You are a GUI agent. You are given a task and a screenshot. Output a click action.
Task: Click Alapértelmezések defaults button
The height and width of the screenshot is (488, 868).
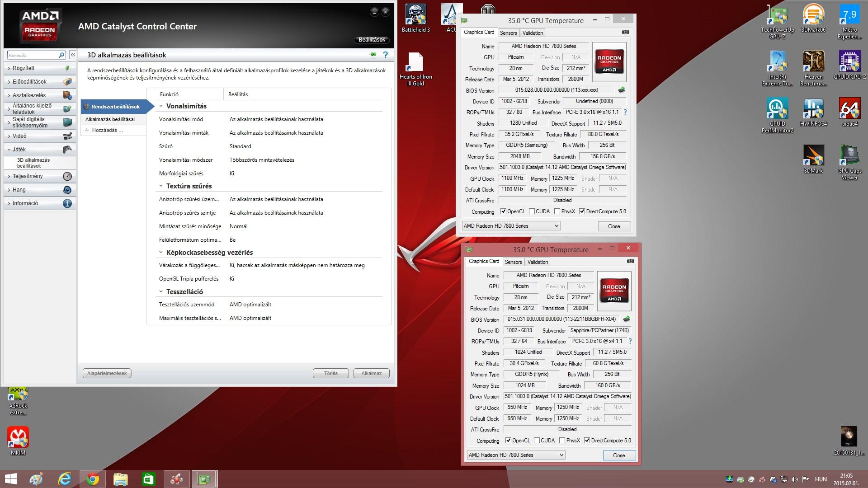coord(107,373)
